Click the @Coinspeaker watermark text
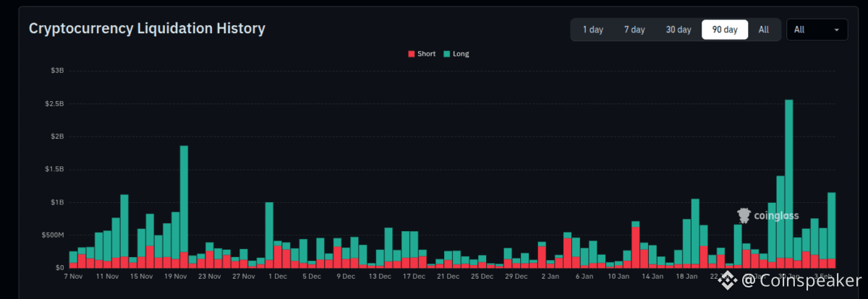 tap(803, 280)
